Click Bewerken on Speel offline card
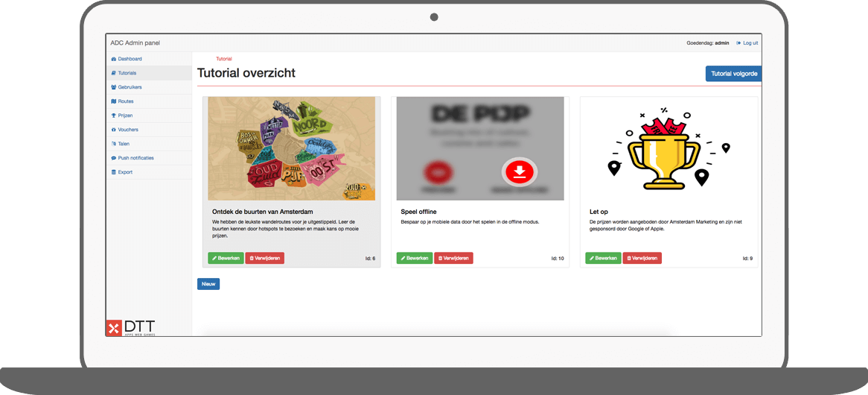This screenshot has width=868, height=395. tap(415, 258)
